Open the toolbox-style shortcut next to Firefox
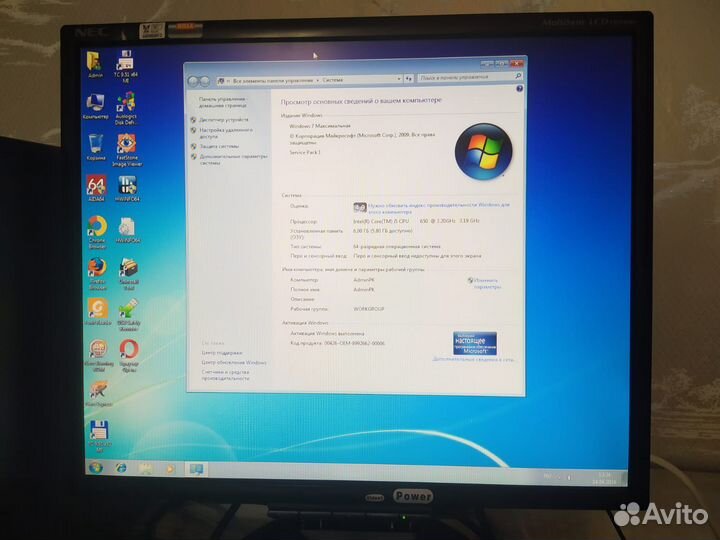The image size is (720, 540). (129, 274)
